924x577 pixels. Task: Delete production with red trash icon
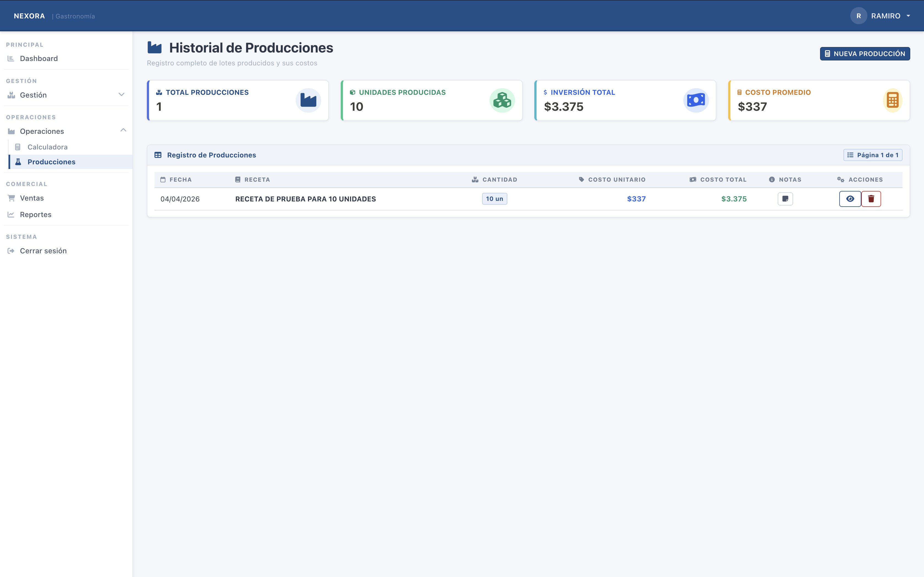[871, 199]
